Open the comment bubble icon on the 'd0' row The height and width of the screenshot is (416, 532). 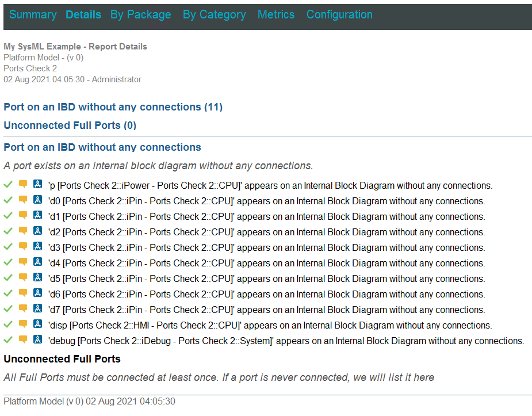[22, 200]
